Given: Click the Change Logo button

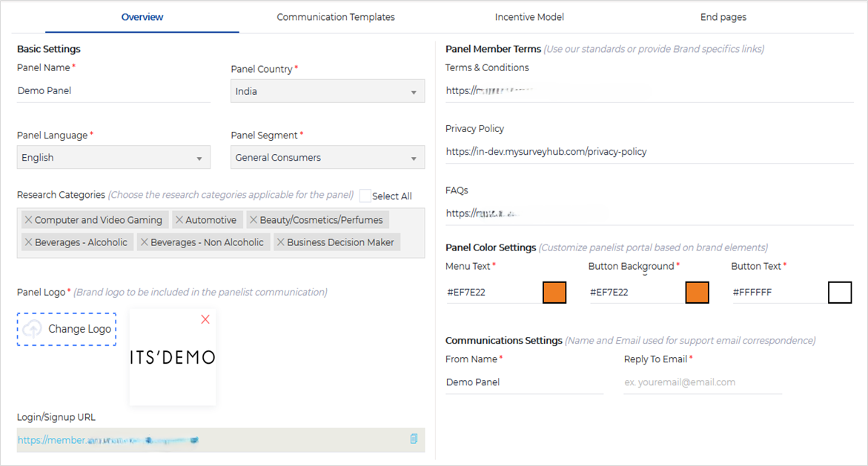Looking at the screenshot, I should (67, 329).
